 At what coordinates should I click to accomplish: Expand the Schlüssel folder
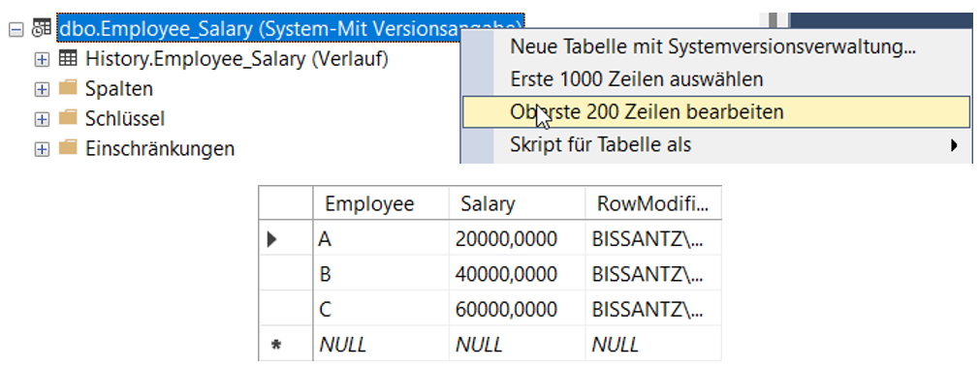pos(42,119)
